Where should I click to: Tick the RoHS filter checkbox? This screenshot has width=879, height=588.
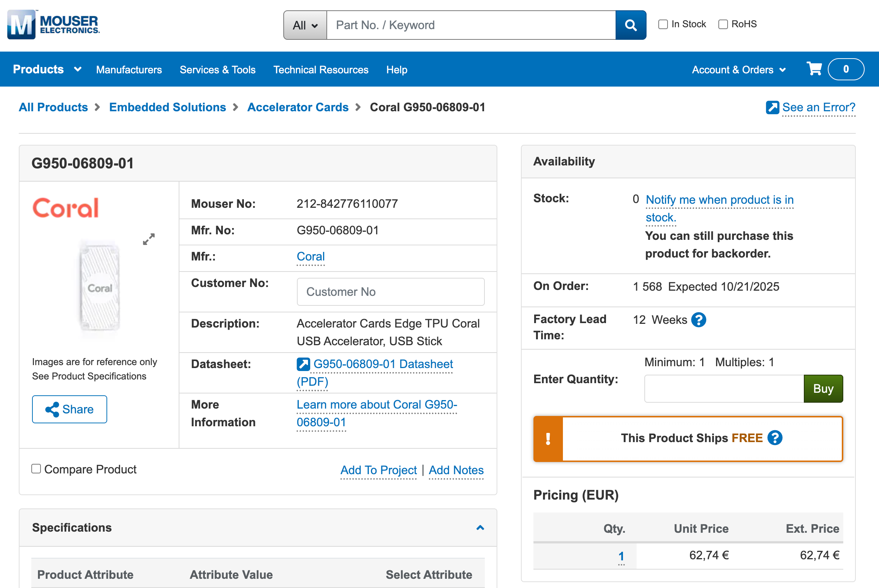tap(723, 24)
